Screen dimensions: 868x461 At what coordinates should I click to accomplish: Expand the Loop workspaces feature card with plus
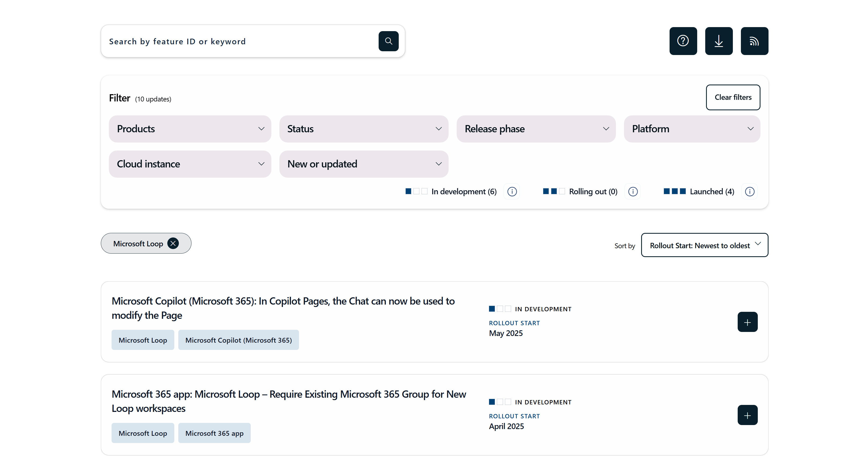[747, 415]
